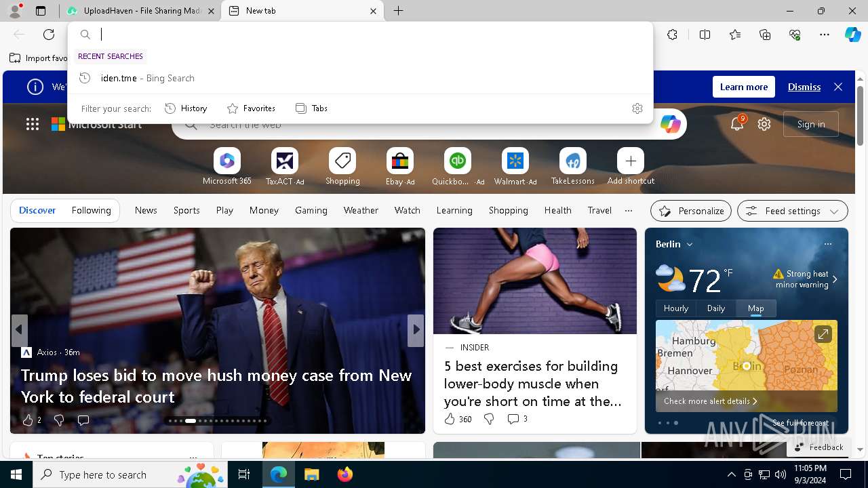Open Shopping shortcut tile
868x488 pixels.
(342, 167)
